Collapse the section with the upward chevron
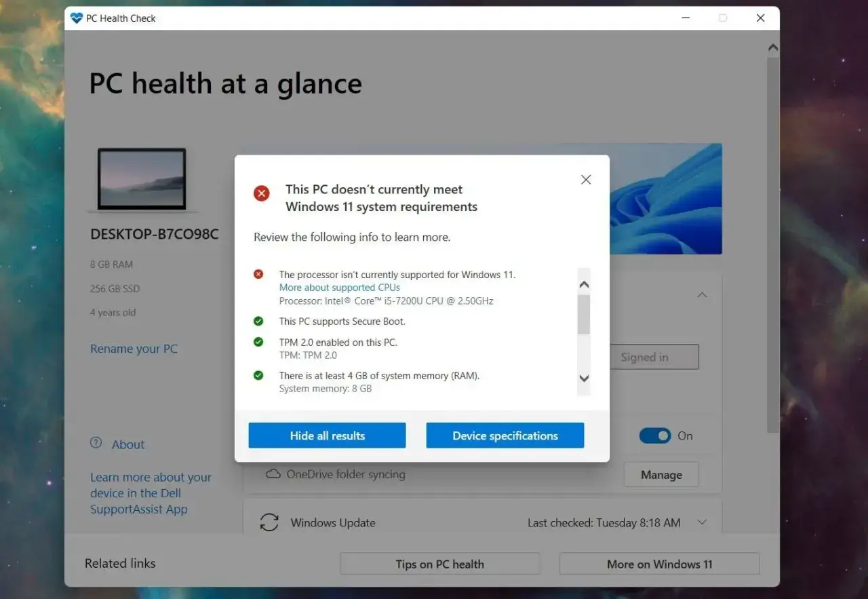 [703, 295]
